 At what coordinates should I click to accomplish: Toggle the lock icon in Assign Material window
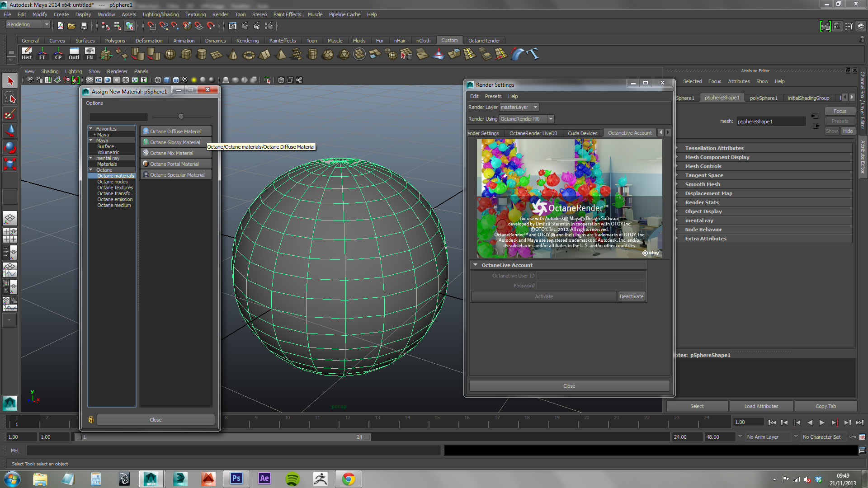(x=90, y=420)
